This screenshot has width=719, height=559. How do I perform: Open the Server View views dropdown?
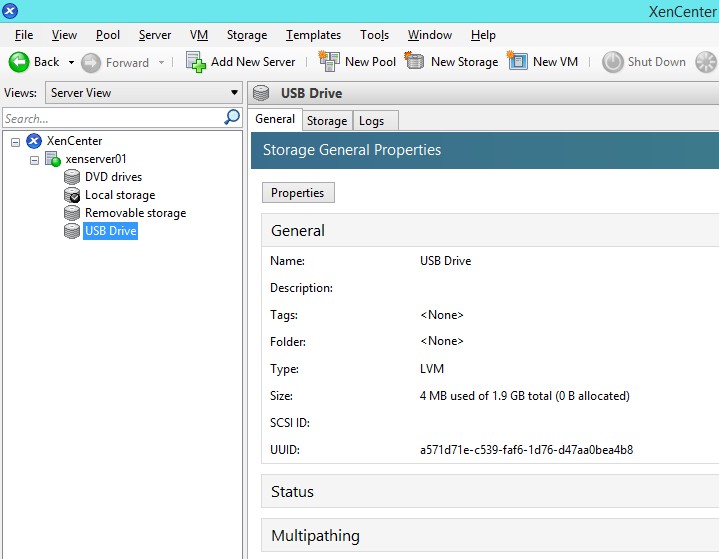(144, 93)
